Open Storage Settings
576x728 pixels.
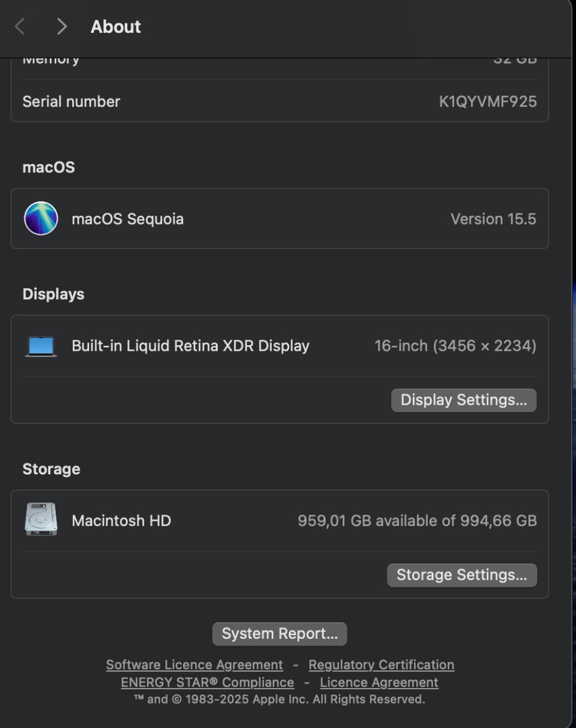(462, 575)
